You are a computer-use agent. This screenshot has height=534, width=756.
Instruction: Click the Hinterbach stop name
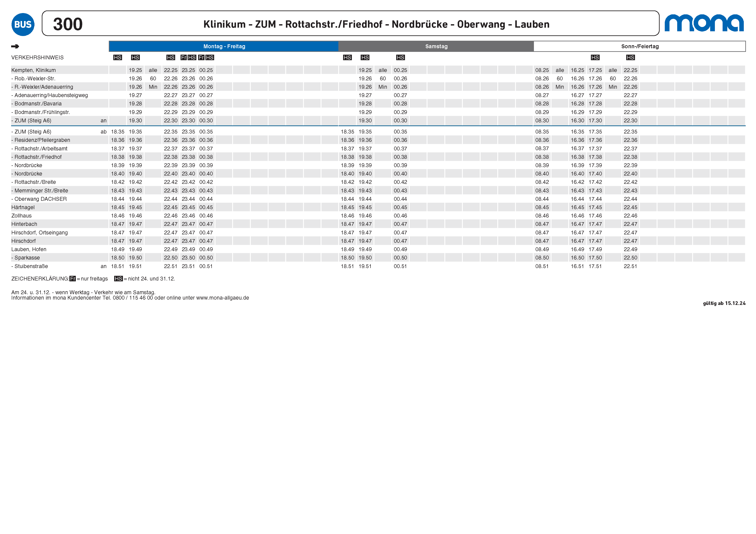click(x=24, y=224)
